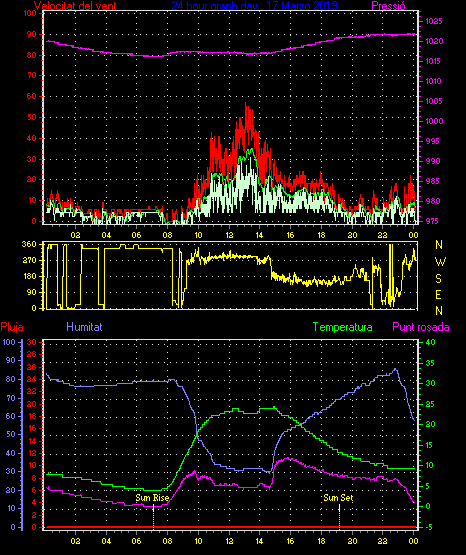
Task: Click the 12 hour tick under the wind chart
Action: coord(229,235)
